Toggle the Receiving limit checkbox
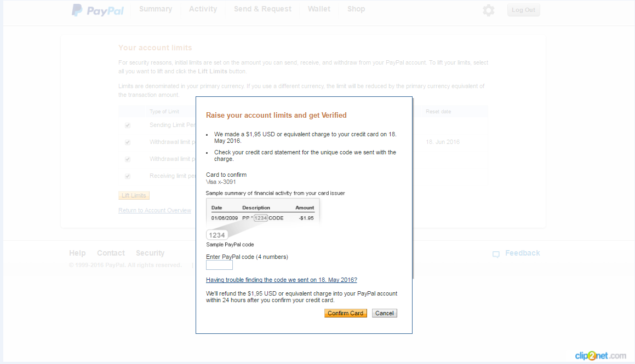Screen dimensions: 635x364 128,176
